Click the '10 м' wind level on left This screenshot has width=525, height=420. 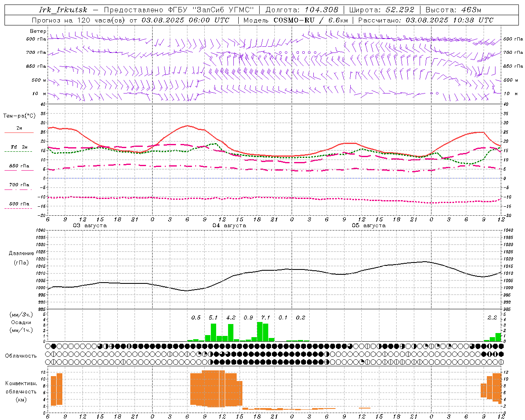(39, 94)
